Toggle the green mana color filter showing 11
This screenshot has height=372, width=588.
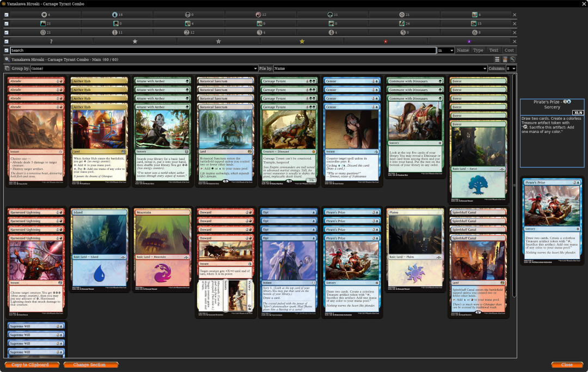[332, 15]
